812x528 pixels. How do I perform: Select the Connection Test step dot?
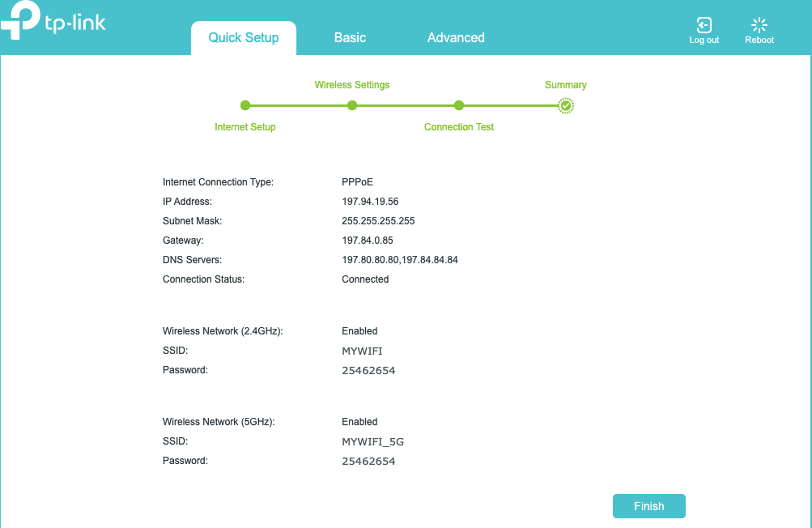tap(459, 106)
